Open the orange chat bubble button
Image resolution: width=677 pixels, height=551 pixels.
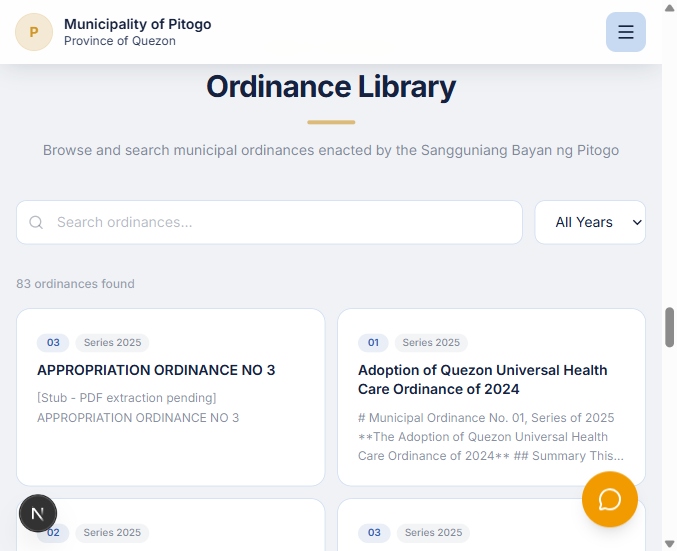(x=610, y=499)
